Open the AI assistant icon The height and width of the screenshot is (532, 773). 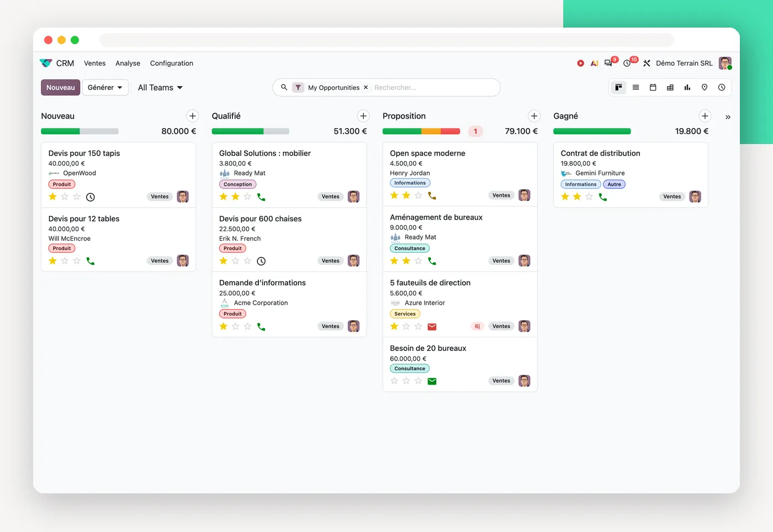click(x=594, y=63)
